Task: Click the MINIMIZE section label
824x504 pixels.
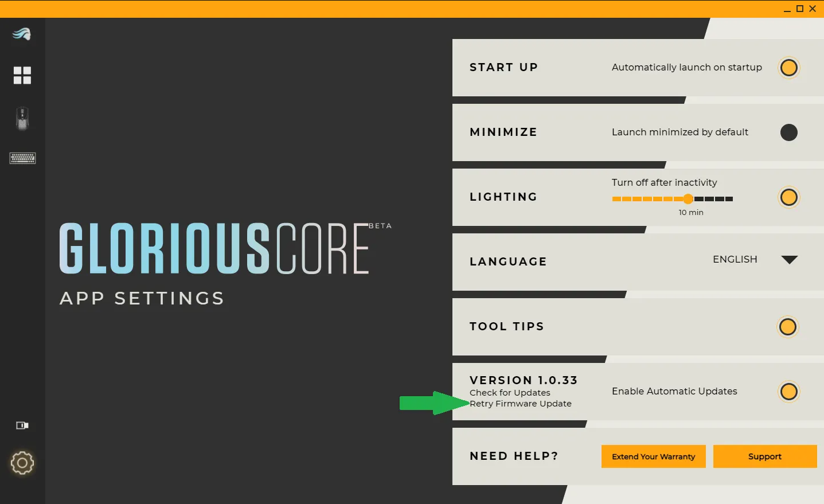Action: point(503,132)
